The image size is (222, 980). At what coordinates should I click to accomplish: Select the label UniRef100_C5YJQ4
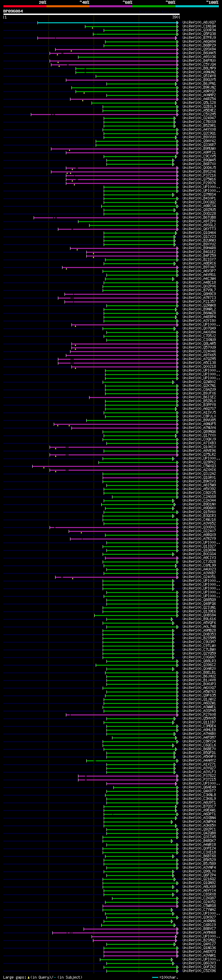pos(199,64)
